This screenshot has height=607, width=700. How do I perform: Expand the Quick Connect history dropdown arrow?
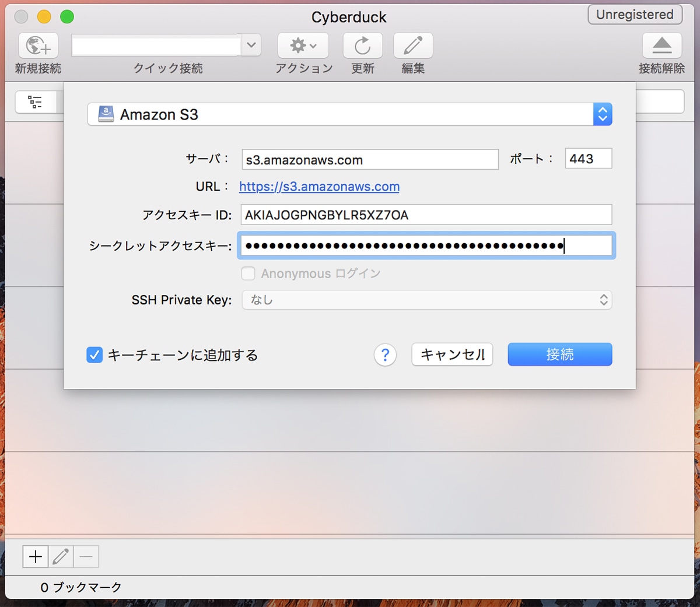251,45
